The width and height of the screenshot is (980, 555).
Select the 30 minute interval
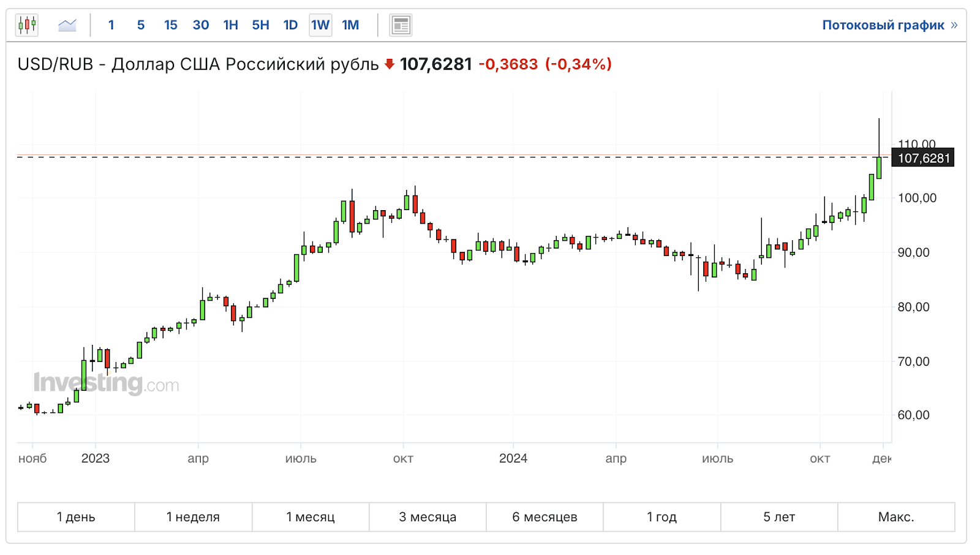point(201,25)
